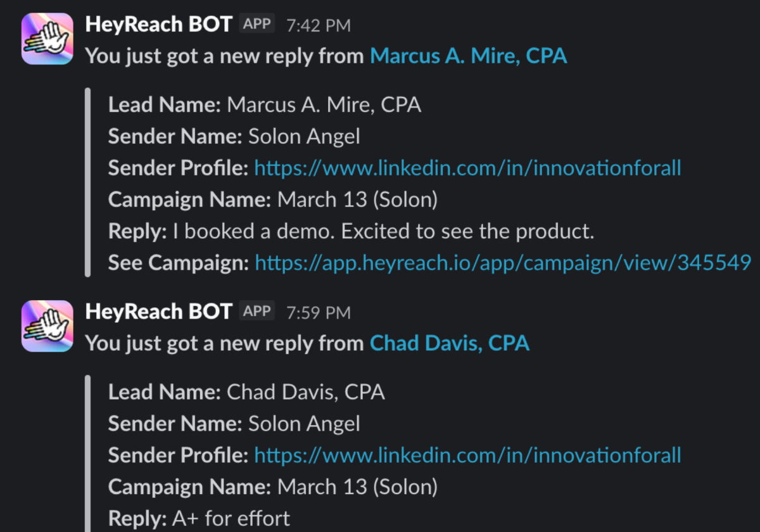Viewport: 760px width, 532px height.
Task: Open the HeyReach BOT sender name at 7:42 PM
Action: (158, 25)
